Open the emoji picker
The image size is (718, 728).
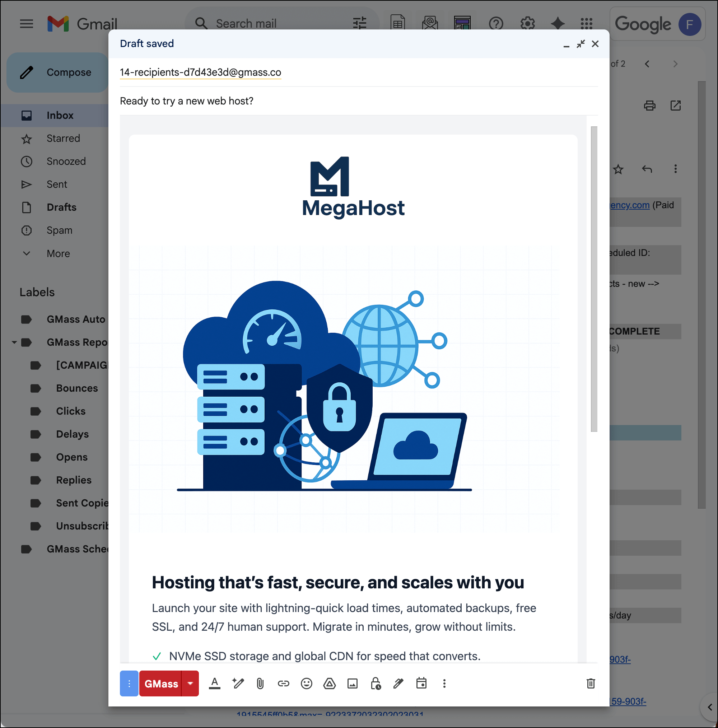click(x=307, y=683)
